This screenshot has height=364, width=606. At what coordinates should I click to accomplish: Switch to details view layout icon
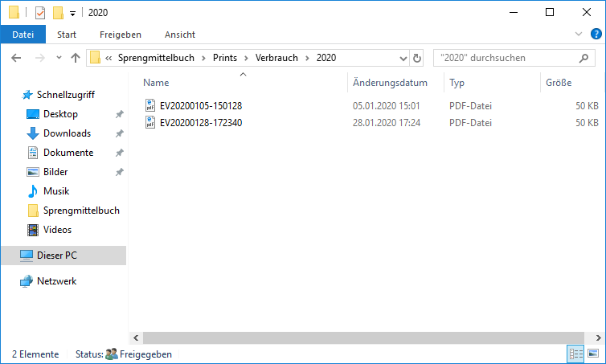click(575, 354)
